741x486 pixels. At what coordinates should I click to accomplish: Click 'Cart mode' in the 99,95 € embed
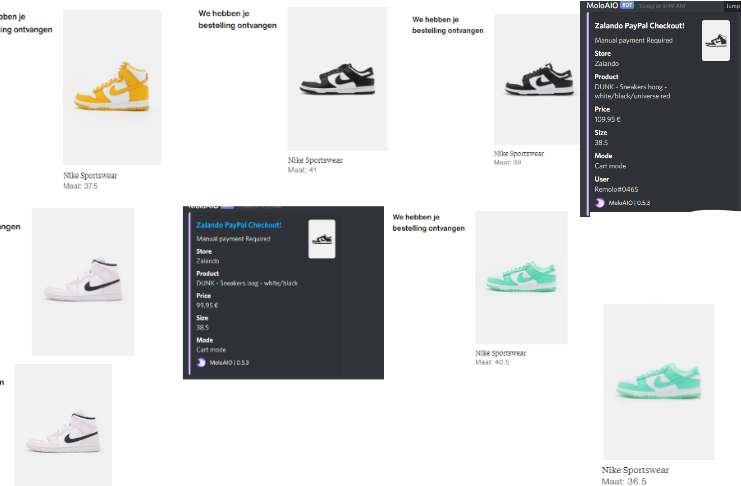(211, 350)
